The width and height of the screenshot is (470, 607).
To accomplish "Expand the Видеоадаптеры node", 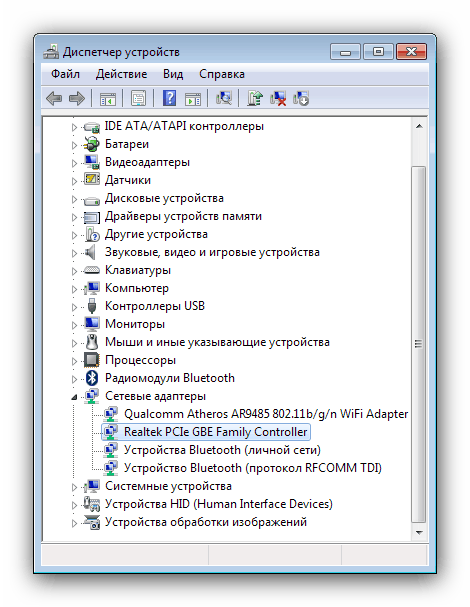I will point(74,163).
